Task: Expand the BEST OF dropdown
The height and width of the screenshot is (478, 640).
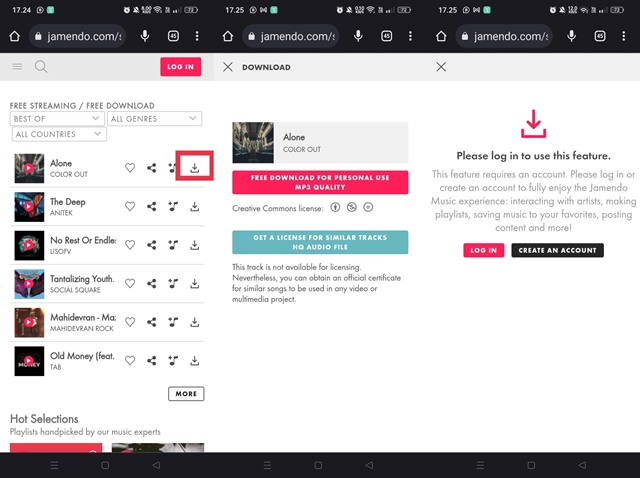Action: point(57,119)
